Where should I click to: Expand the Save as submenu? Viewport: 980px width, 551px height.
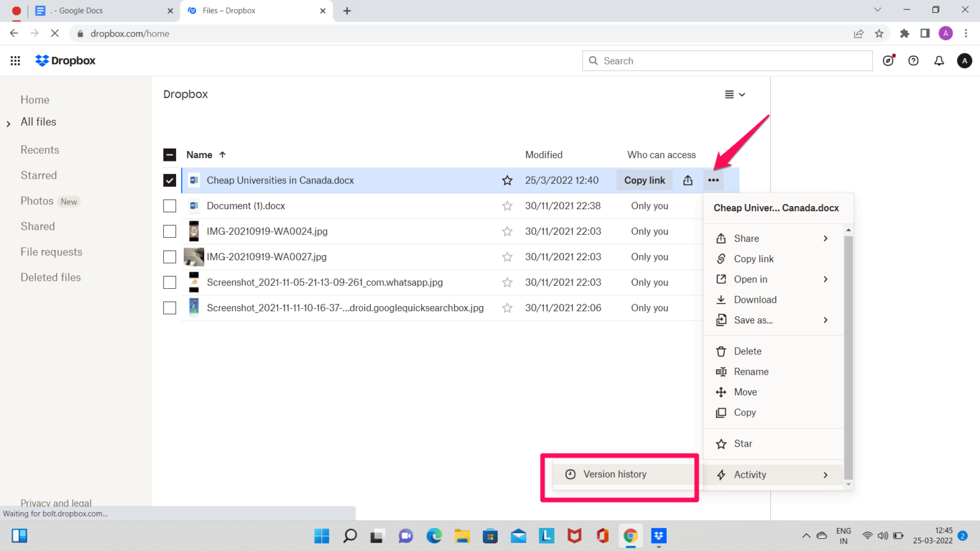[773, 320]
